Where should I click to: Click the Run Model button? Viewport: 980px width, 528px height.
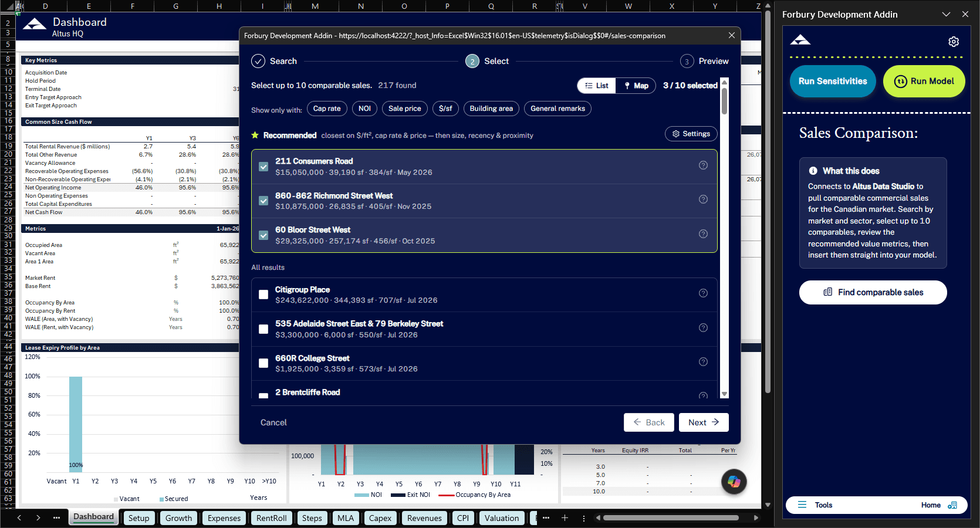(x=924, y=81)
